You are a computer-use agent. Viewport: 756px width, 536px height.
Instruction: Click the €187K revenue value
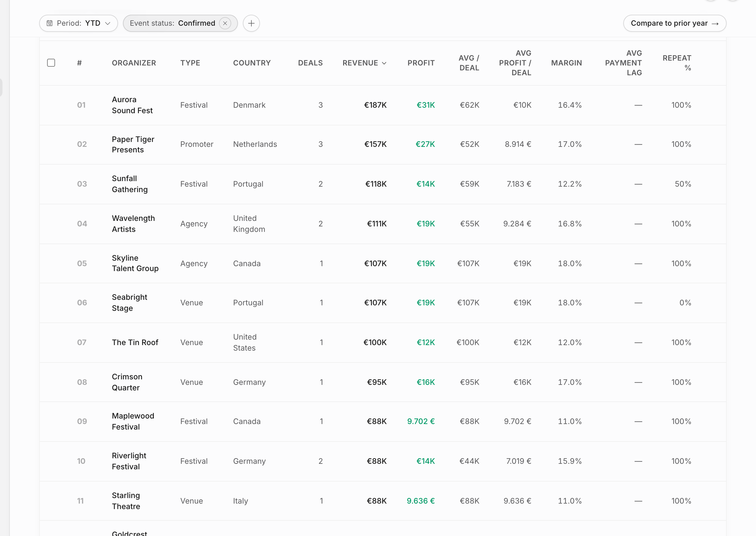click(x=375, y=105)
